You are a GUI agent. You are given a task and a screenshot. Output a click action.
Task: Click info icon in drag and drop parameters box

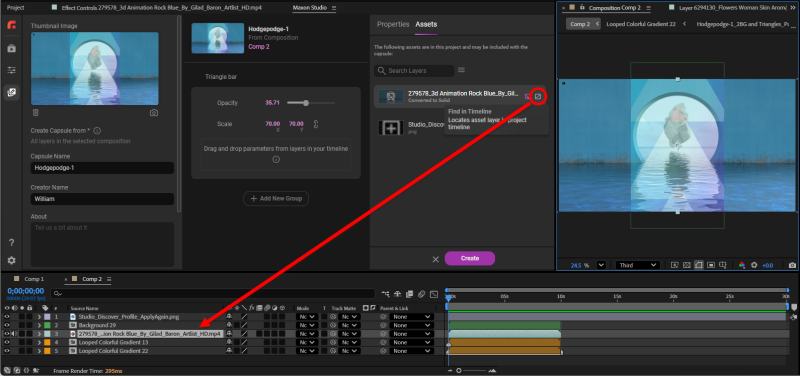point(276,159)
